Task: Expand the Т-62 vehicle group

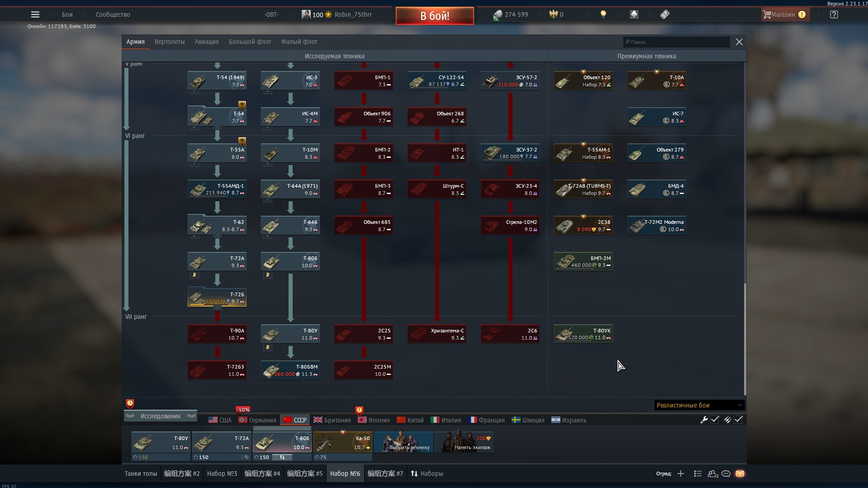Action: tap(217, 236)
